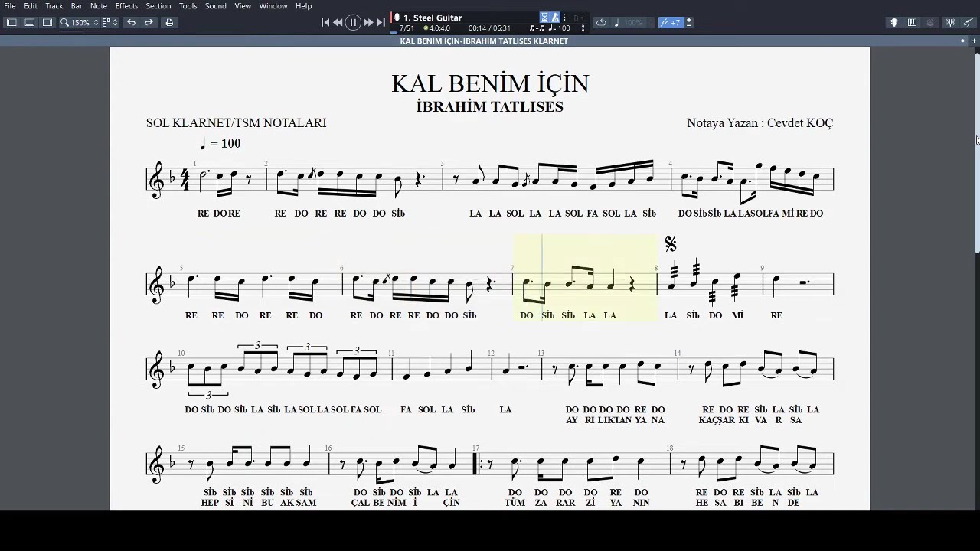Image resolution: width=980 pixels, height=551 pixels.
Task: Toggle the count-in hourglass button
Action: [x=544, y=18]
